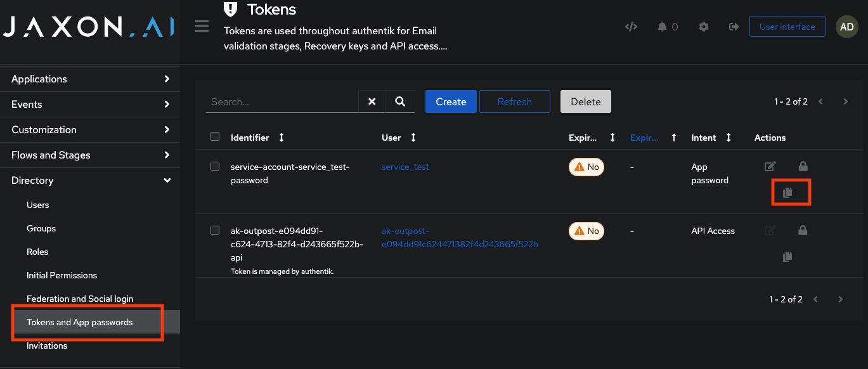Clear the search field with the X icon
Image resolution: width=868 pixels, height=369 pixels.
[372, 101]
